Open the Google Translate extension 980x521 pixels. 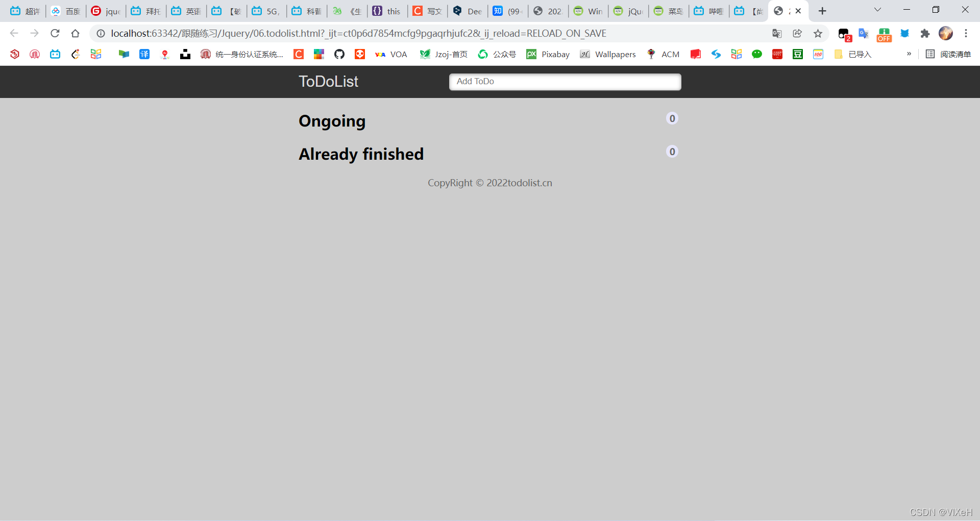click(864, 33)
